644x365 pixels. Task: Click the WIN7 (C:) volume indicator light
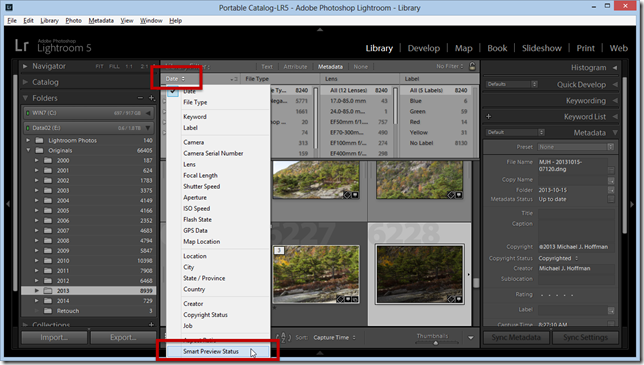(28, 113)
